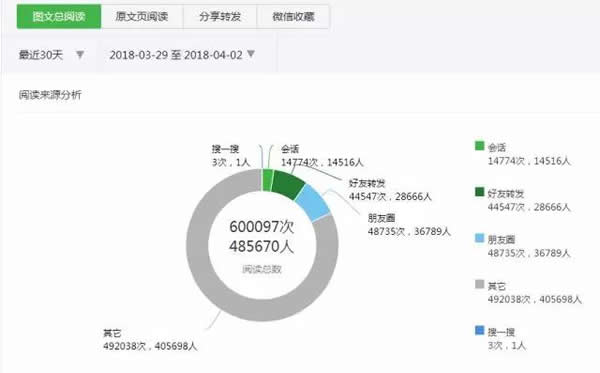The image size is (600, 373).
Task: Click the gray 其它 legend swatch
Action: 479,284
